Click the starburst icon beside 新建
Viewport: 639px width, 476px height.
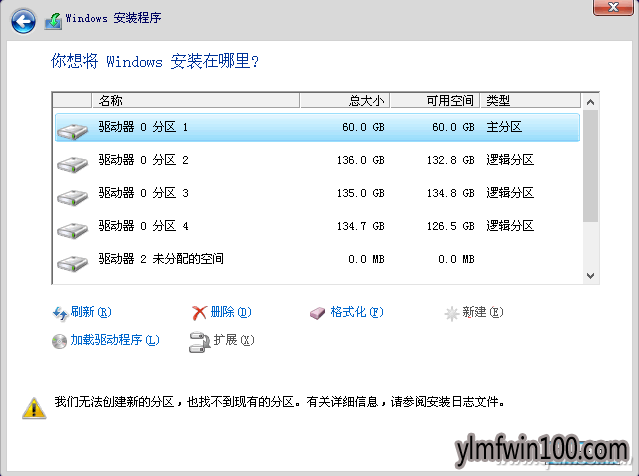coord(452,313)
